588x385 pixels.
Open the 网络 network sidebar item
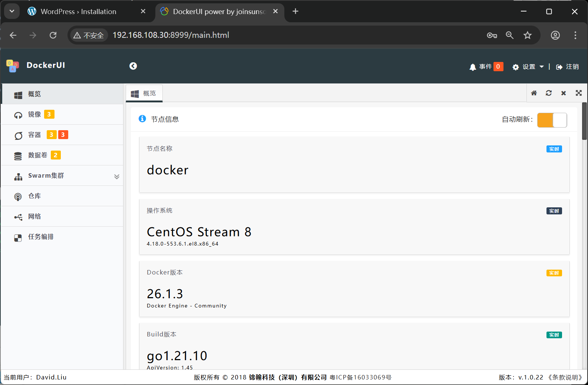(62, 217)
